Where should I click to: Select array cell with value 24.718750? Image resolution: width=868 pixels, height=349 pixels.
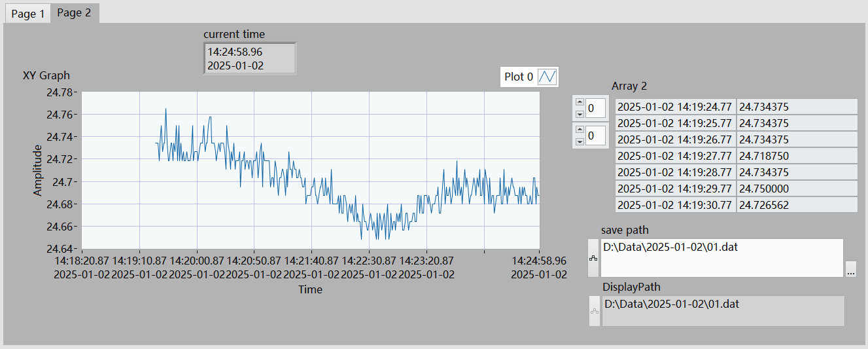(x=796, y=156)
